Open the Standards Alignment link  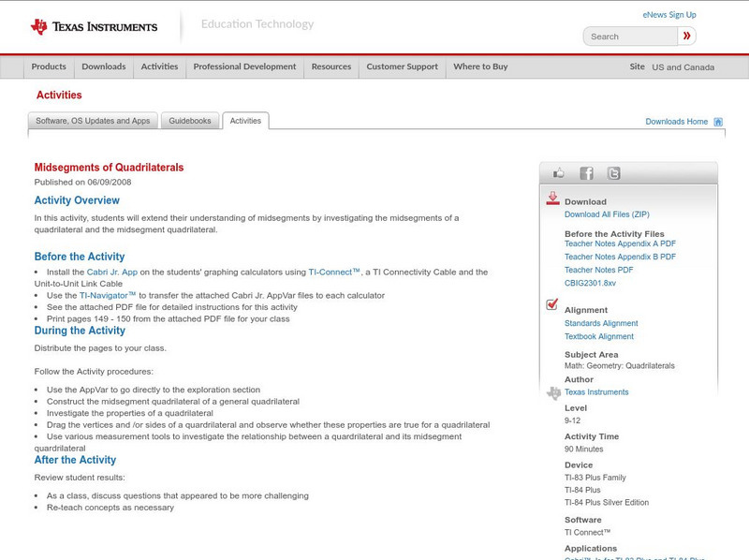click(601, 323)
